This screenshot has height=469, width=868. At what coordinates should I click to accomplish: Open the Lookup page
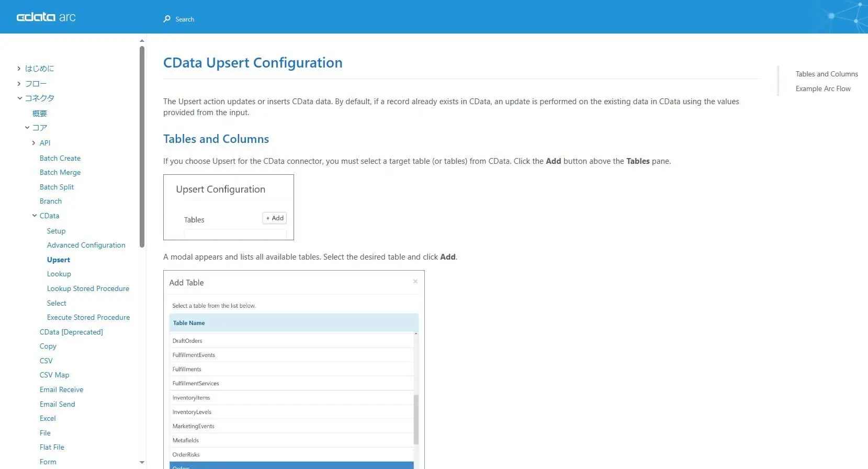(59, 274)
